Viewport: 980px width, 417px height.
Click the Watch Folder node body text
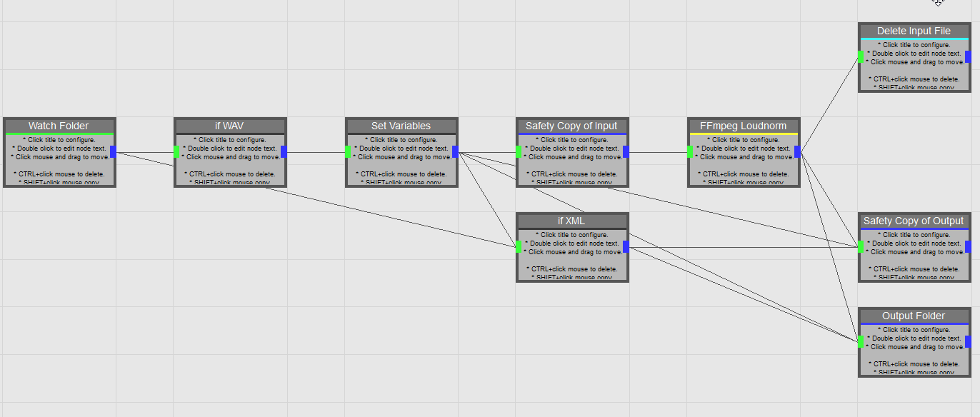[x=59, y=161]
